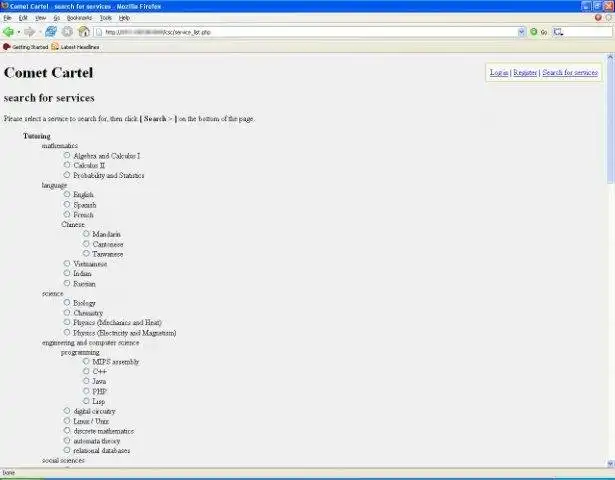Select the Java programming option

point(86,381)
